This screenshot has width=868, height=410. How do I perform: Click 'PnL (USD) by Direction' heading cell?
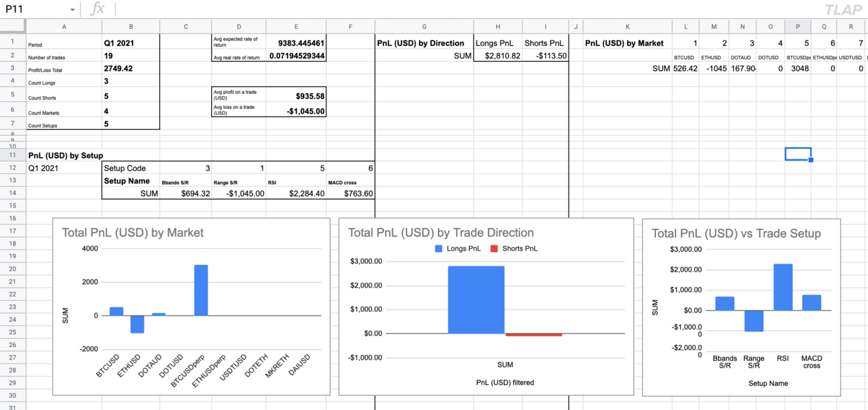(x=424, y=43)
